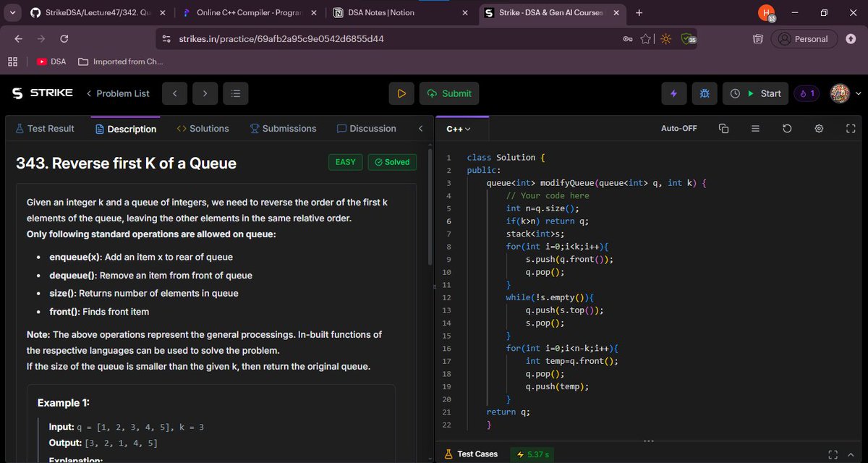The image size is (868, 463).
Task: Open the Discussion tab
Action: pyautogui.click(x=367, y=128)
